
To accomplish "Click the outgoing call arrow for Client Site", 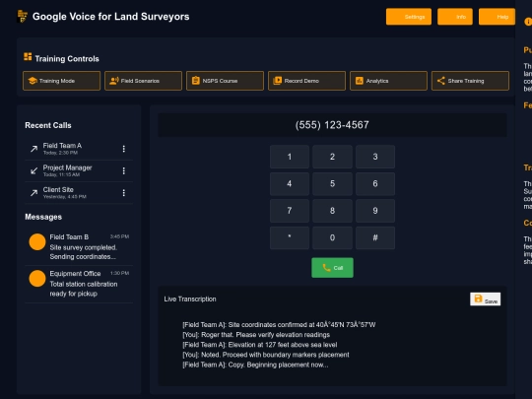I will pyautogui.click(x=33, y=193).
